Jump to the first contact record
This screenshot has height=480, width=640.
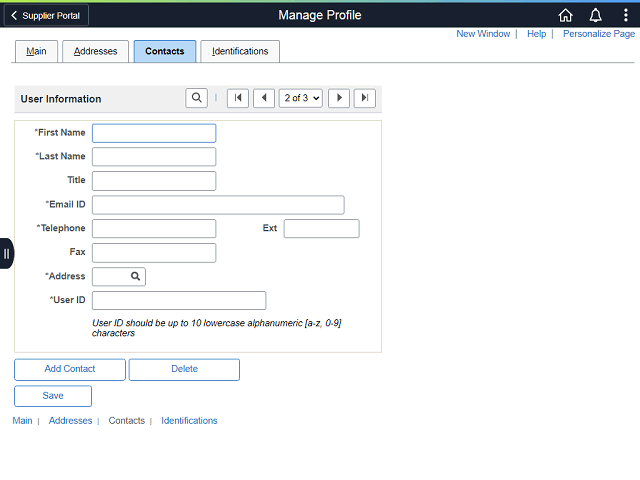238,98
